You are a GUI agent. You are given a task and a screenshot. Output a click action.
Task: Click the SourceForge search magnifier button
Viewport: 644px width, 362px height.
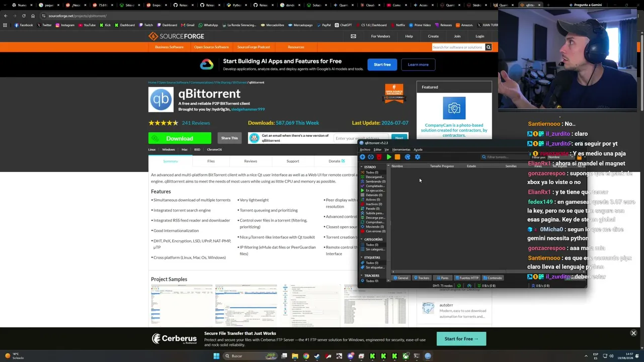pyautogui.click(x=488, y=47)
